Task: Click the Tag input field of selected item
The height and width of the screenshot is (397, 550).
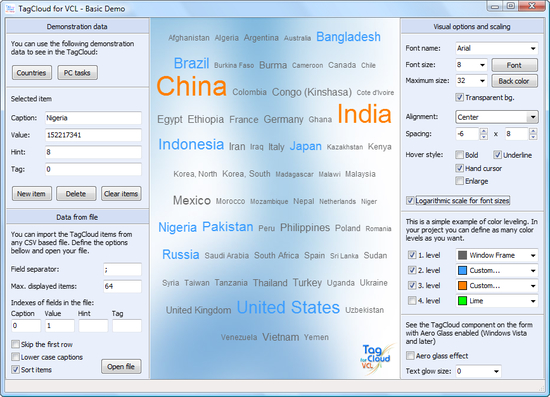Action: 93,169
